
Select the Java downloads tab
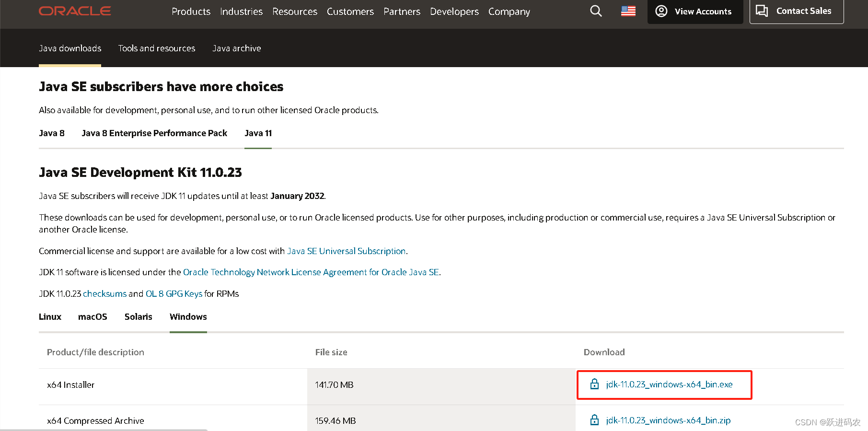tap(70, 48)
